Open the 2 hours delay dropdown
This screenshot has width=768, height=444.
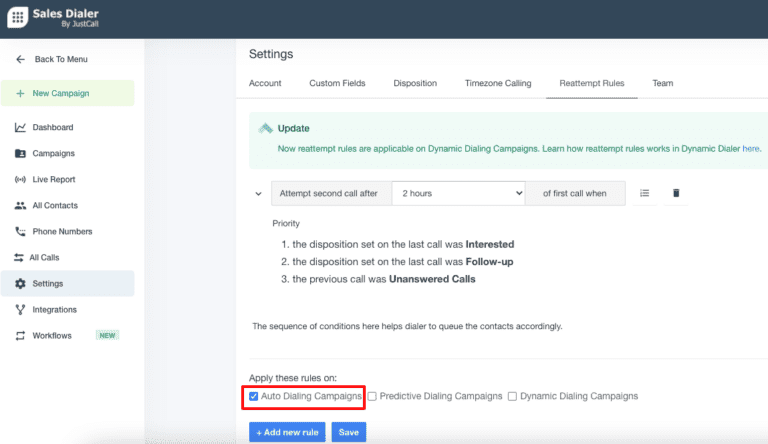coord(458,193)
